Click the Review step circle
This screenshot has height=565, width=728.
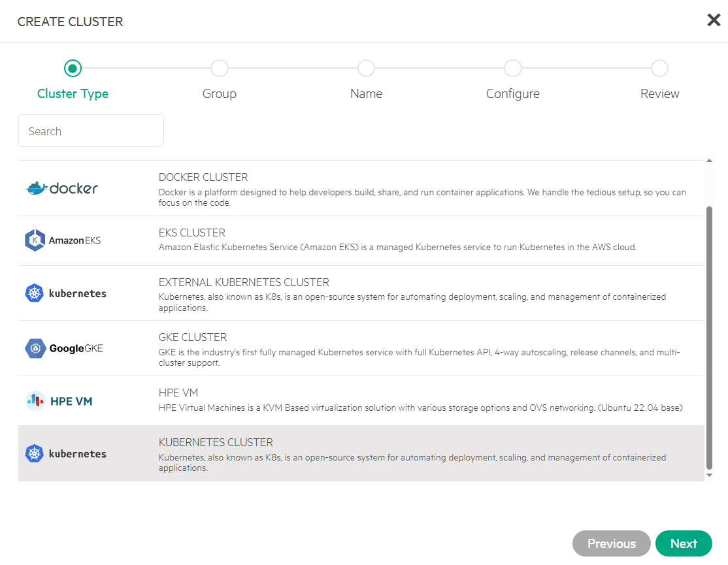pyautogui.click(x=659, y=68)
